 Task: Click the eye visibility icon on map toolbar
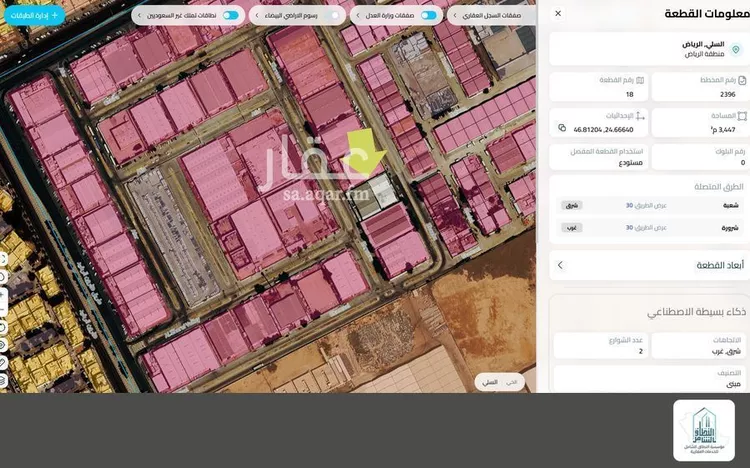3,345
